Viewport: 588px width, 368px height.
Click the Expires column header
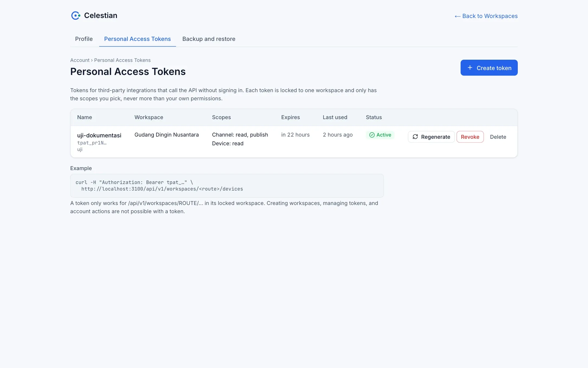point(290,117)
